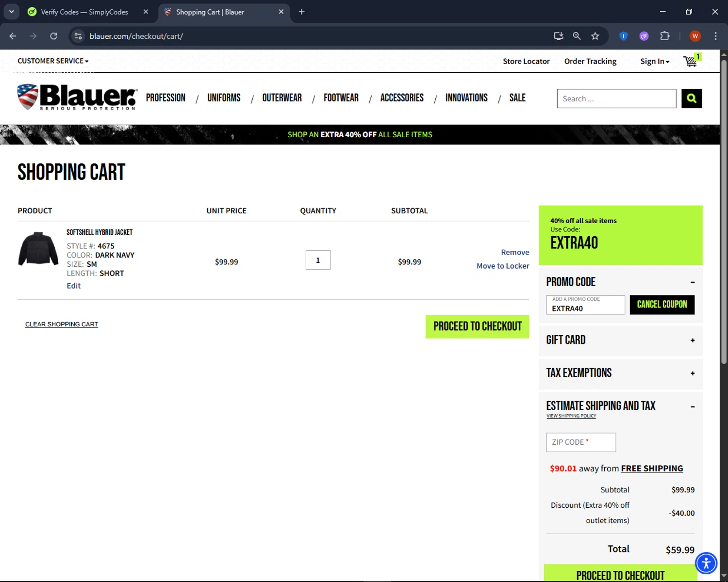Focus the quantity input field

[318, 260]
